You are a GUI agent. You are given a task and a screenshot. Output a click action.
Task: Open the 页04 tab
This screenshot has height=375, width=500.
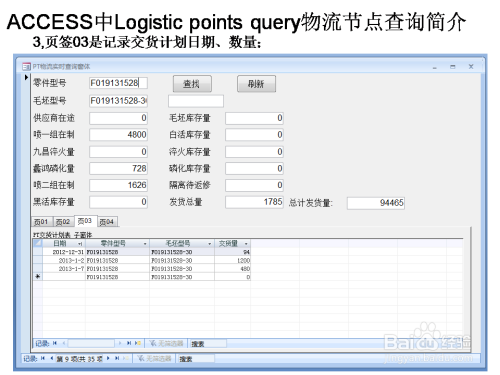(x=107, y=222)
